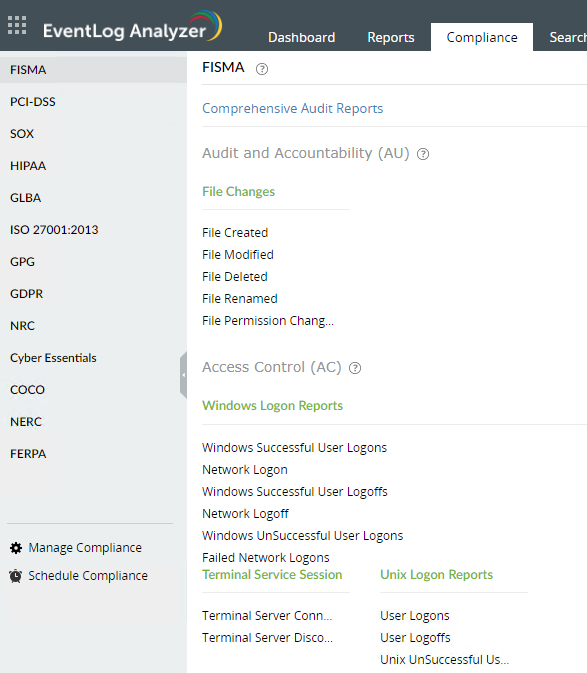Select the Compliance tab

[482, 37]
